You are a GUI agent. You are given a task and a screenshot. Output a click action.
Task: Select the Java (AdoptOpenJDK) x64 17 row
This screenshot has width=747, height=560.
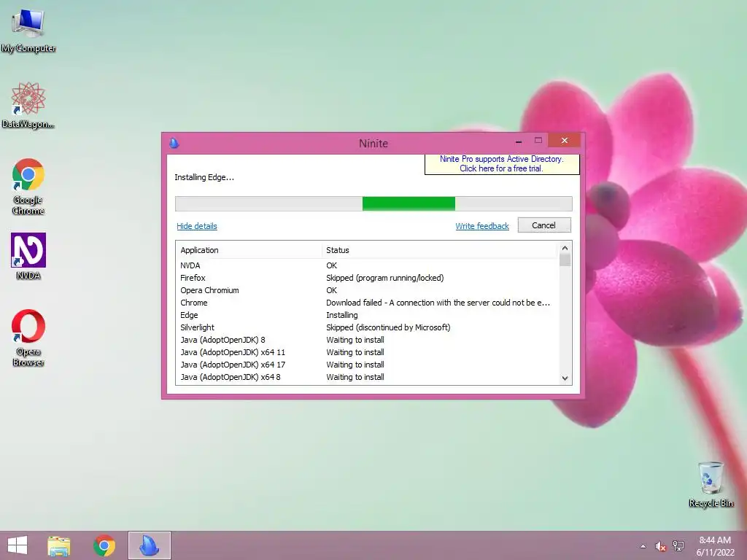(x=367, y=365)
